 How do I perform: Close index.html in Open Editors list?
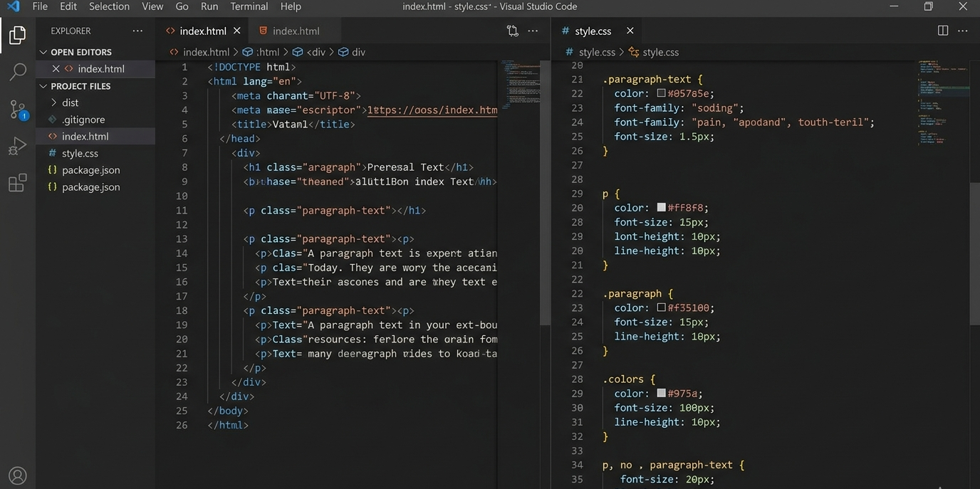[56, 69]
